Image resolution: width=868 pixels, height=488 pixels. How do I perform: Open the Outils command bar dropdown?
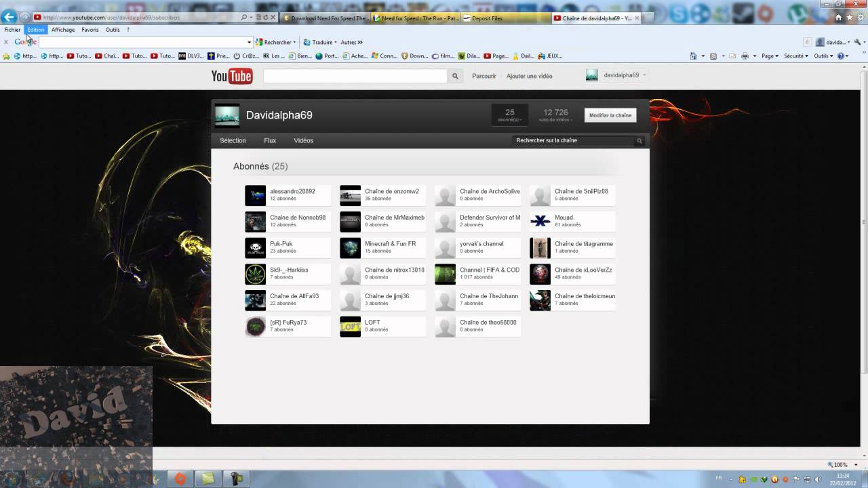tap(824, 56)
